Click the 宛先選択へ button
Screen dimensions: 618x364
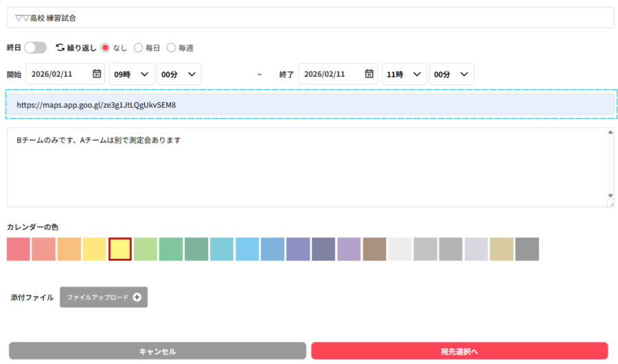(459, 351)
